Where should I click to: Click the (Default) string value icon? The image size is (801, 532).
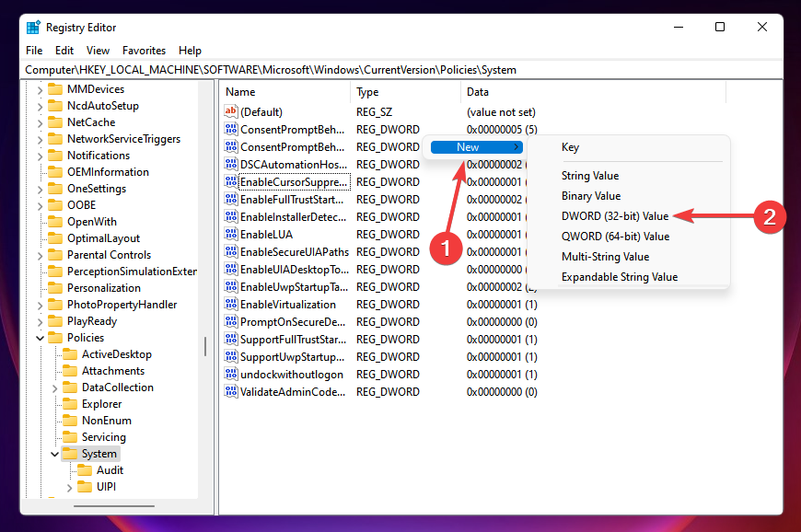coord(231,111)
